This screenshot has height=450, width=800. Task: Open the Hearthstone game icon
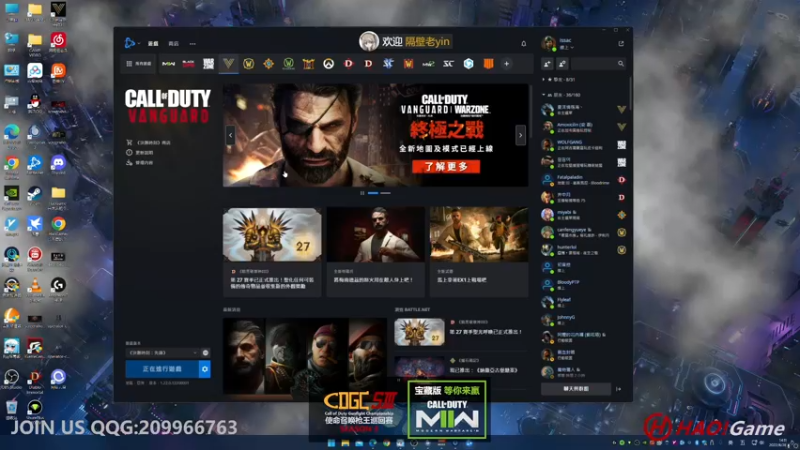pos(268,64)
